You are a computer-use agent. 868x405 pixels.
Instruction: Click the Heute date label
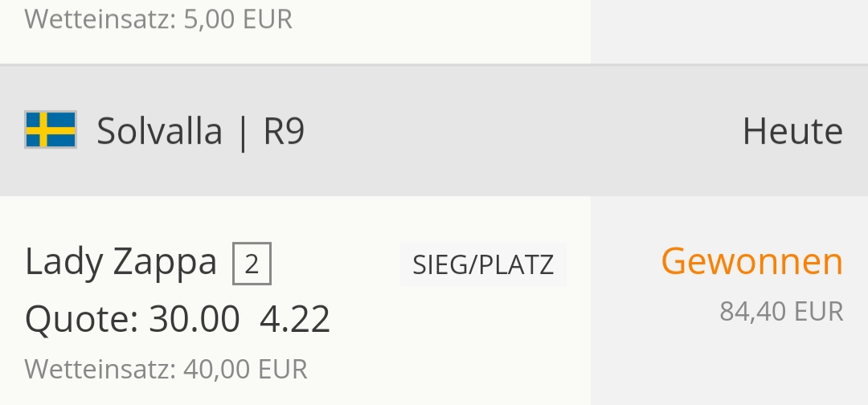[x=792, y=132]
